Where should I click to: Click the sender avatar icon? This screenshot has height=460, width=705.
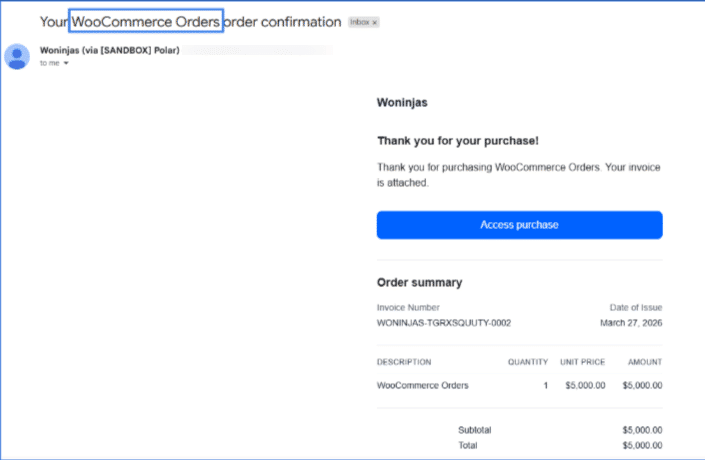pos(17,57)
